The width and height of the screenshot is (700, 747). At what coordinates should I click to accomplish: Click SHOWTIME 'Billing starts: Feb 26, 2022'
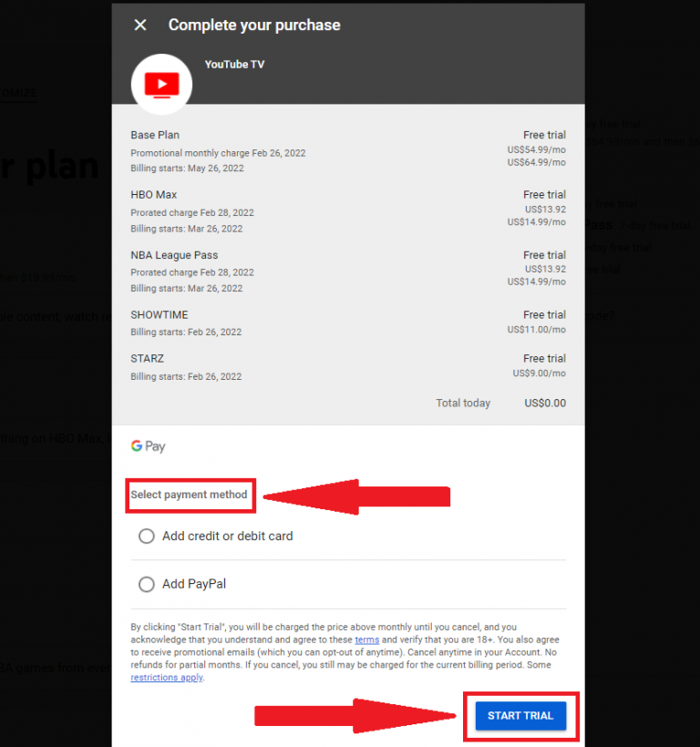(x=186, y=333)
